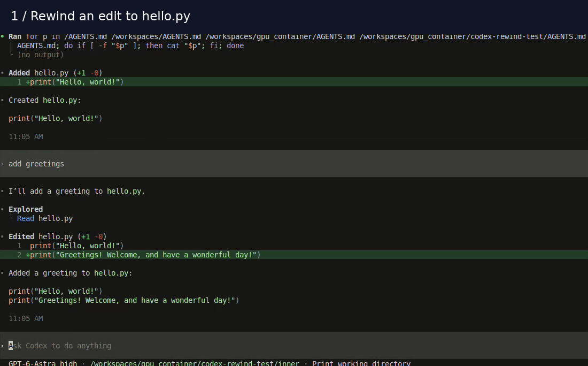Select unchanged diff line 1 under "Edited hello.py"
Image resolution: width=588 pixels, height=366 pixels.
coord(71,246)
